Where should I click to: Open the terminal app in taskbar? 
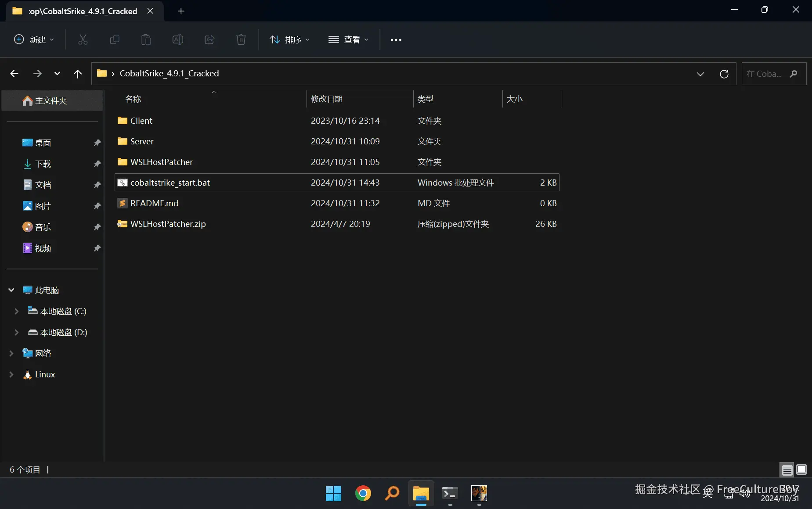450,494
